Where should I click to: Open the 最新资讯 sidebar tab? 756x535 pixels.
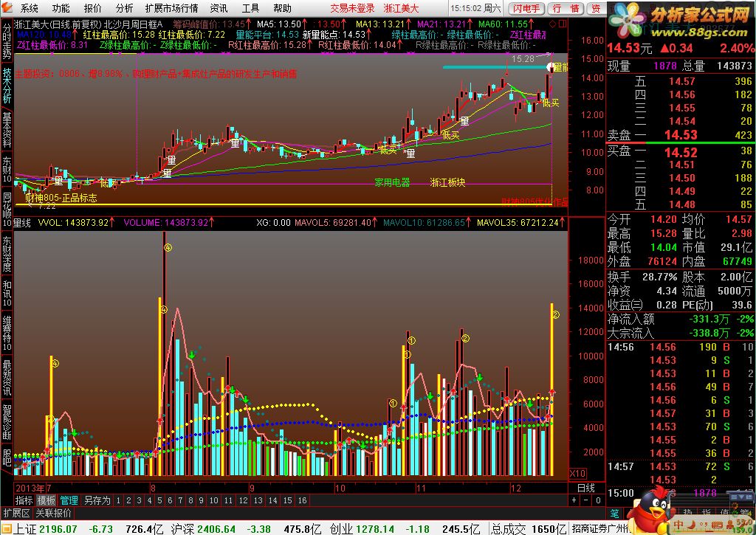7,377
